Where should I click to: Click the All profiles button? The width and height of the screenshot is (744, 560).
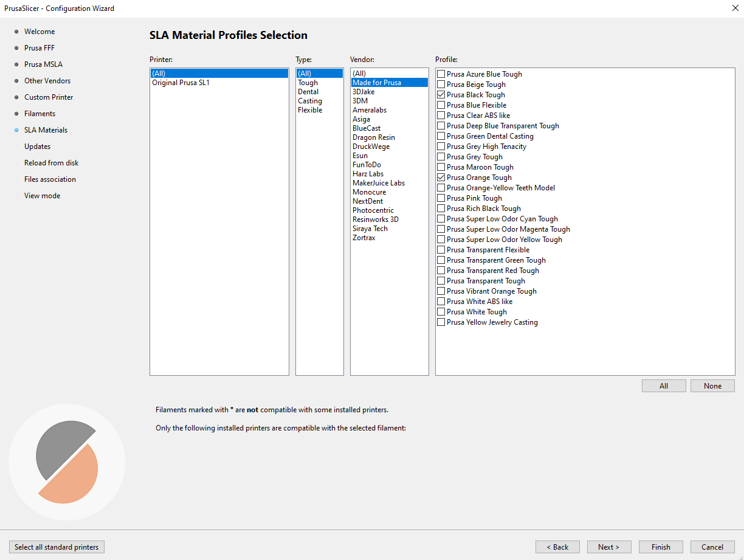pos(664,386)
